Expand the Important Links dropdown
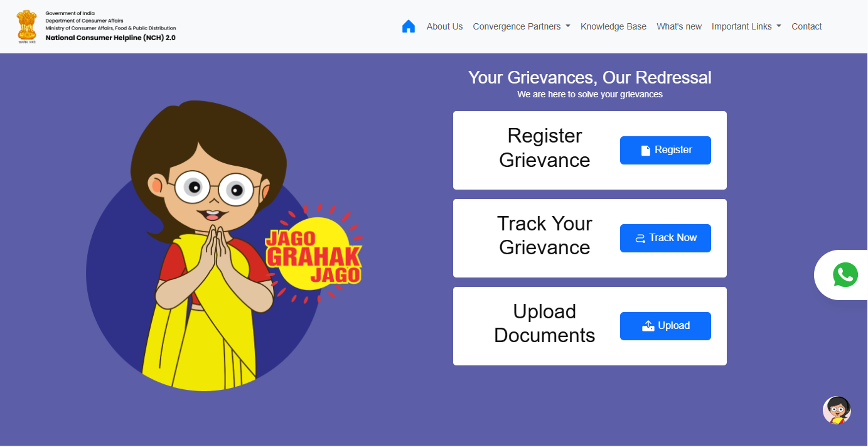Viewport: 868px width, 447px height. point(746,26)
